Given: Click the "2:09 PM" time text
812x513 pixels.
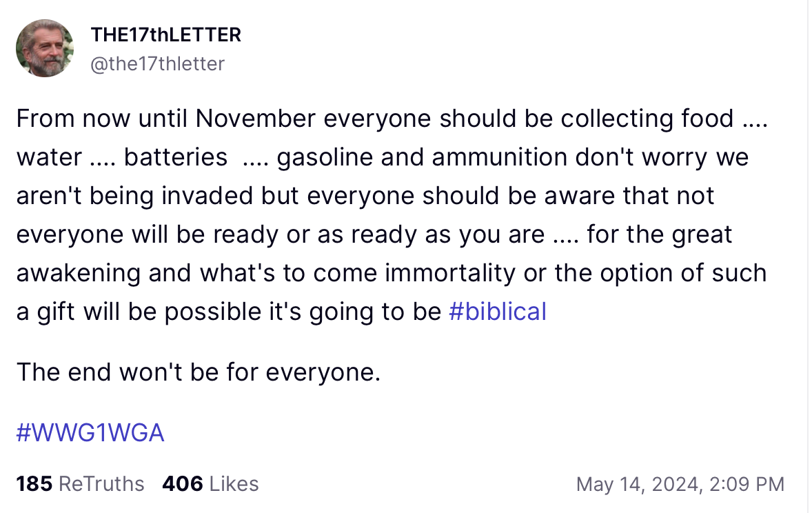Looking at the screenshot, I should 747,484.
